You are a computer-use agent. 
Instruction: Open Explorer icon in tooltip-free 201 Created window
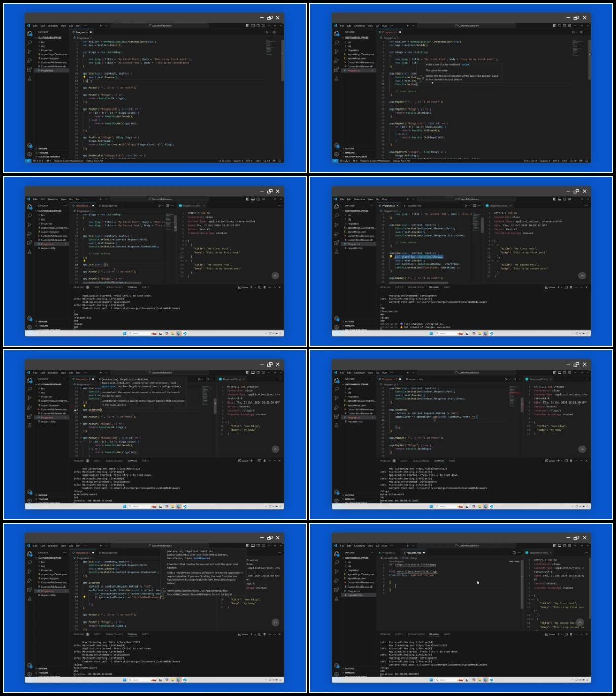coord(337,380)
